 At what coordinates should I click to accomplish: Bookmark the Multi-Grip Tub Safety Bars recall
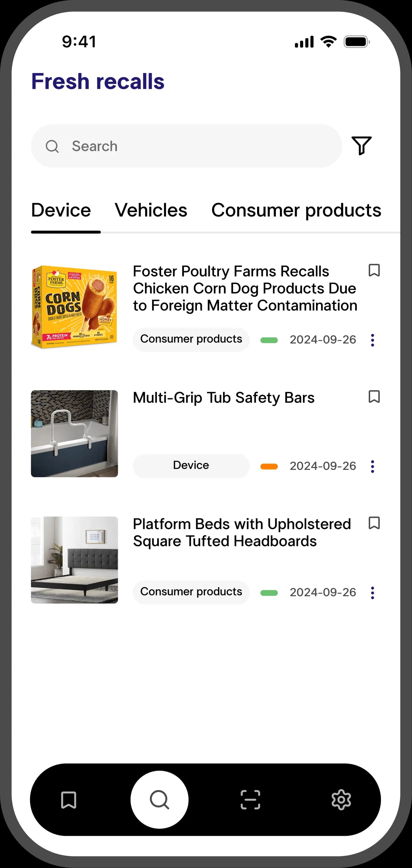point(374,397)
